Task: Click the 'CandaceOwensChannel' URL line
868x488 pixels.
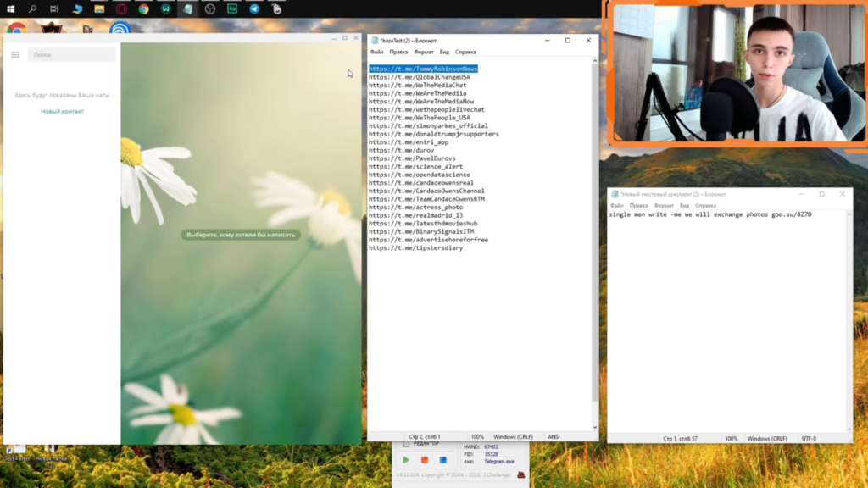Action: [427, 191]
